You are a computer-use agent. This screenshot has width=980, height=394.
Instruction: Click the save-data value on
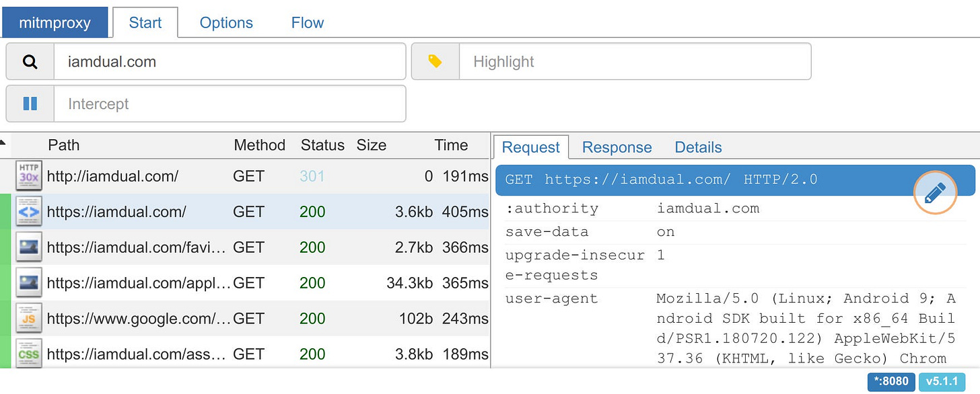click(666, 232)
